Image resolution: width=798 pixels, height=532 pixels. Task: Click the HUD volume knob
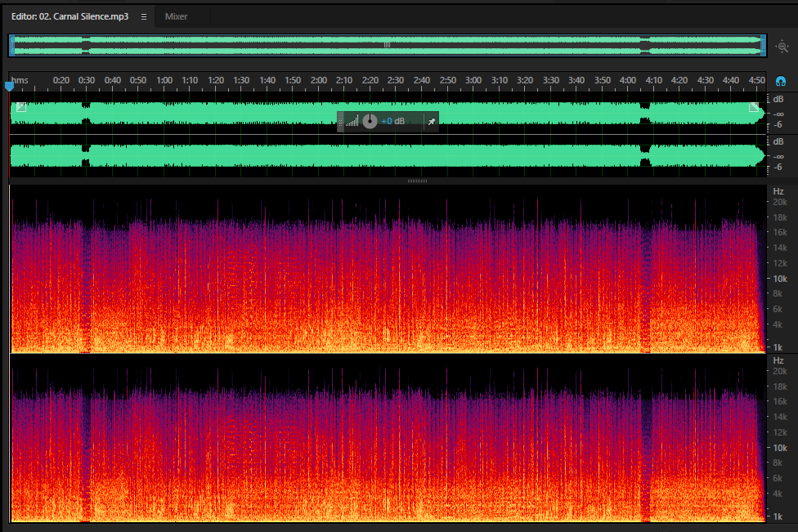(x=370, y=121)
